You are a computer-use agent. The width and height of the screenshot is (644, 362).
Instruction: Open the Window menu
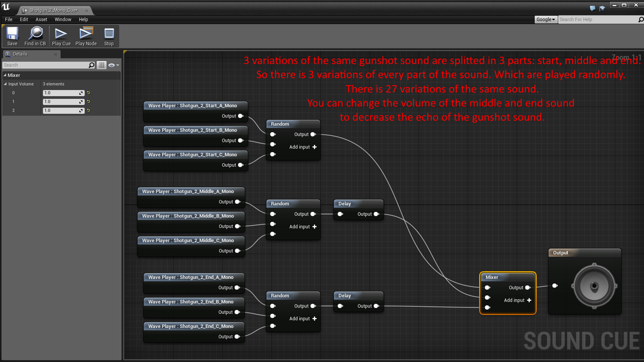[62, 19]
